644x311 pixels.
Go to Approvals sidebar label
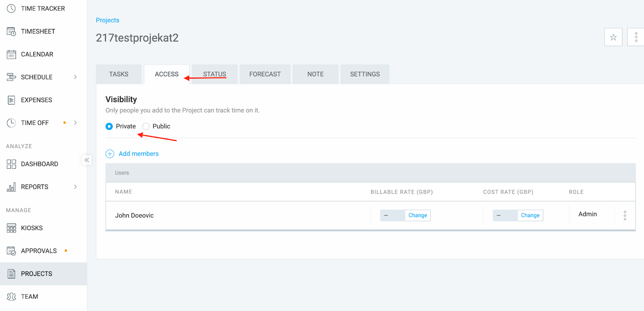coord(39,251)
